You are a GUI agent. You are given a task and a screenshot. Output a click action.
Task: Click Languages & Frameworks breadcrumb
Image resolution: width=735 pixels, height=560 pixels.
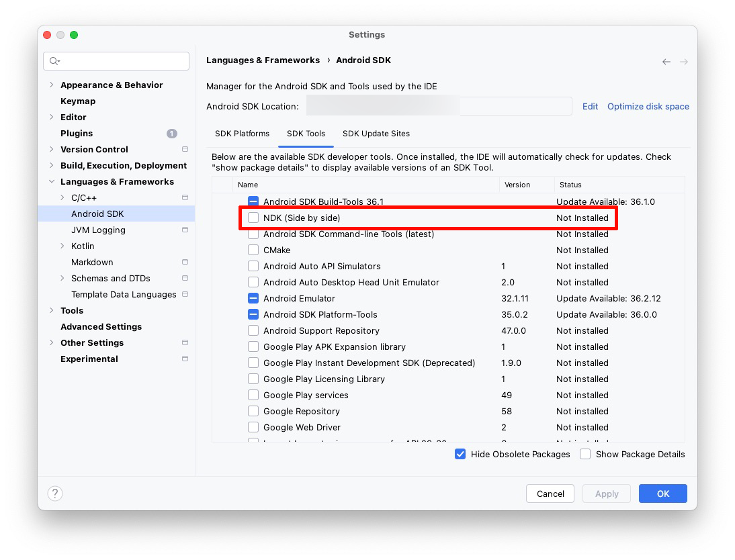point(263,60)
